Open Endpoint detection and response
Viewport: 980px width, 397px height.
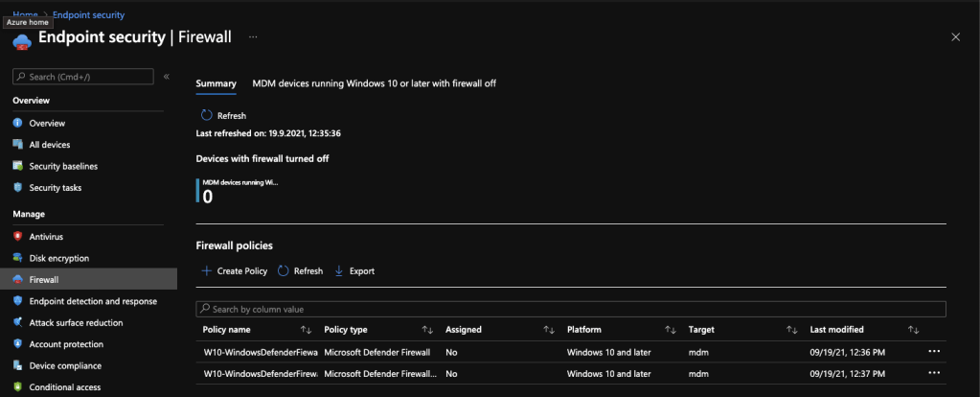tap(92, 301)
